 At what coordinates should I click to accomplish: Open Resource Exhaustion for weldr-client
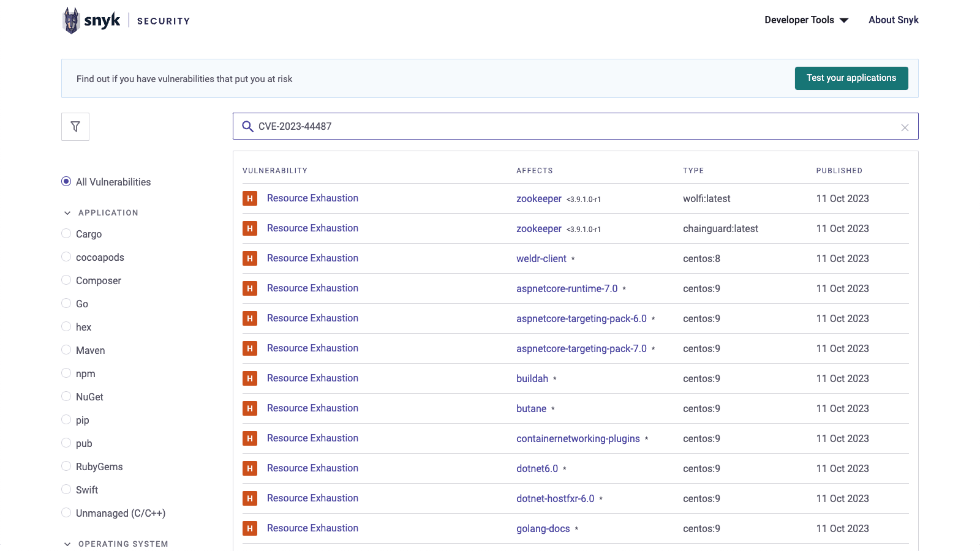(312, 258)
